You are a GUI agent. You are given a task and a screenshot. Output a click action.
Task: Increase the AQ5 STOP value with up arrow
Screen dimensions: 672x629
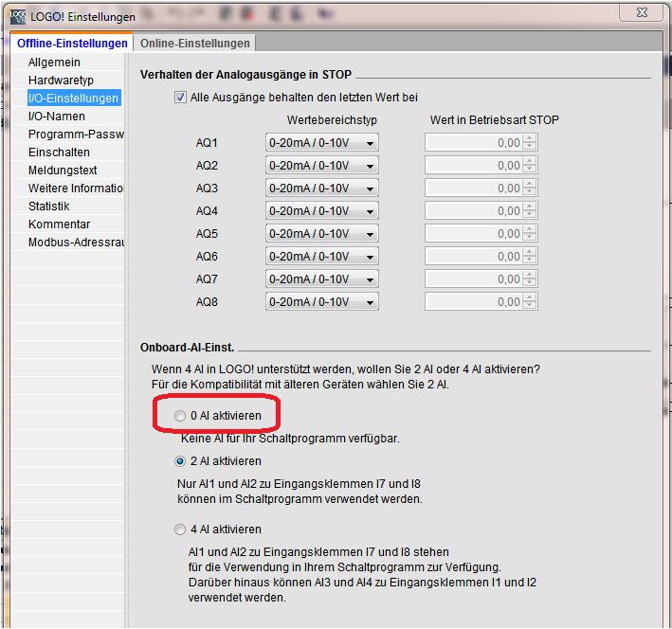point(530,229)
